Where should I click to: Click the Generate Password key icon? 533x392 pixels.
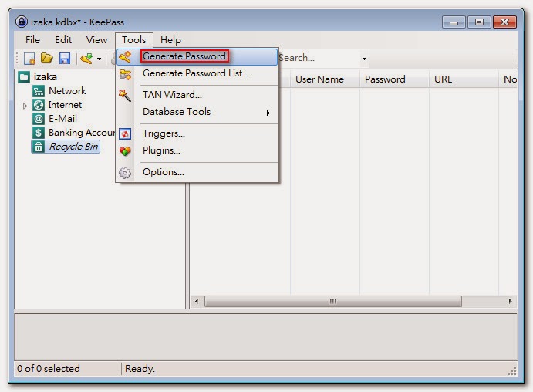(125, 57)
